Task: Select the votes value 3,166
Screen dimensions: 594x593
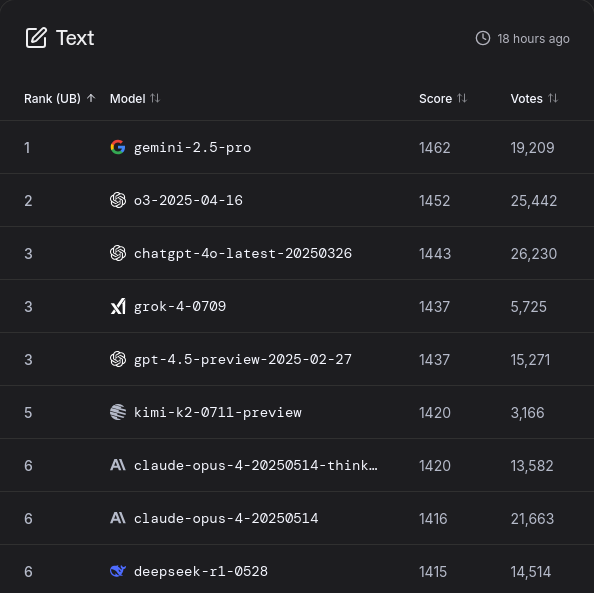Action: pos(527,413)
